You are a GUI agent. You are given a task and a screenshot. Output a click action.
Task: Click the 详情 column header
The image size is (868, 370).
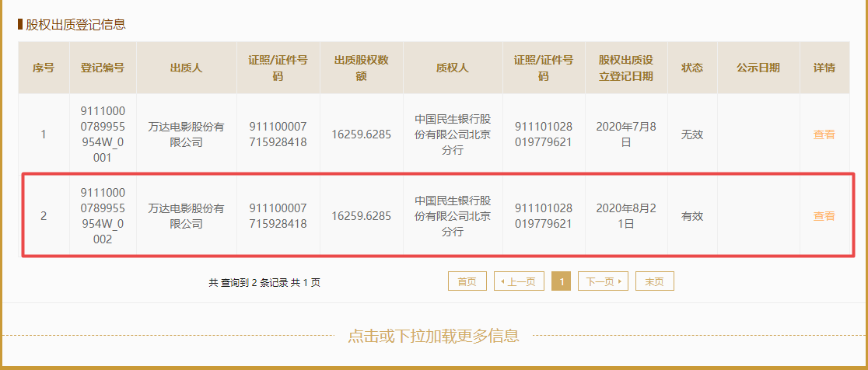click(x=824, y=68)
